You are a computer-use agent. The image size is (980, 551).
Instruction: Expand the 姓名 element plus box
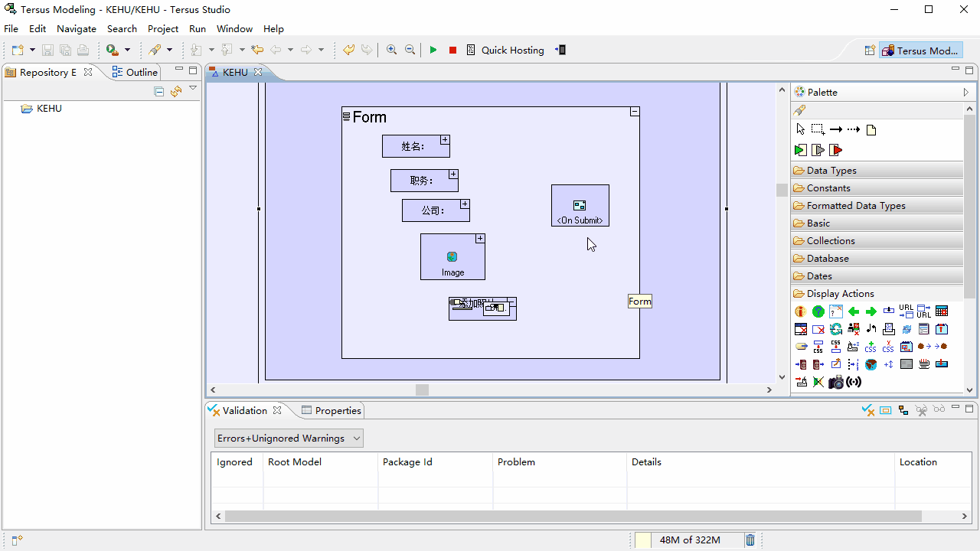[x=445, y=140]
